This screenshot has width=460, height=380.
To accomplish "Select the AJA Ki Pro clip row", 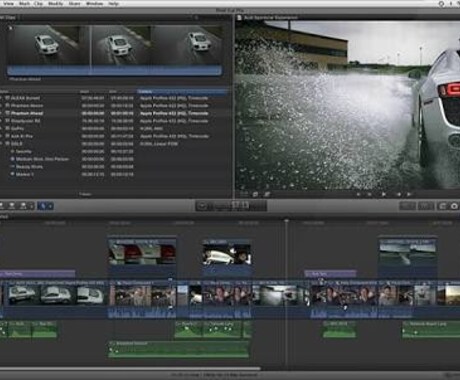I will coord(114,136).
